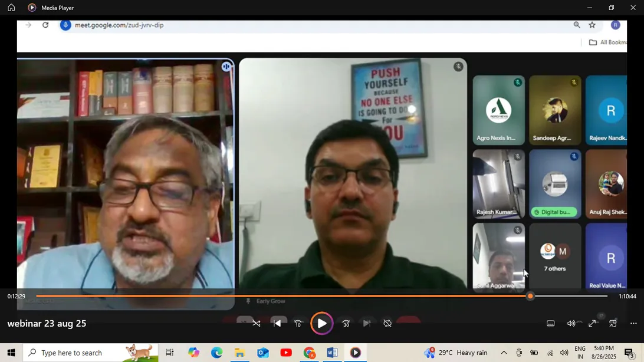The width and height of the screenshot is (644, 362).
Task: Open Google Chrome from the taskbar
Action: [x=309, y=353]
